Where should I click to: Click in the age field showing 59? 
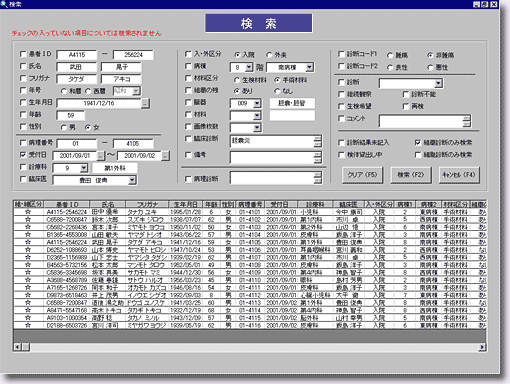tap(71, 115)
